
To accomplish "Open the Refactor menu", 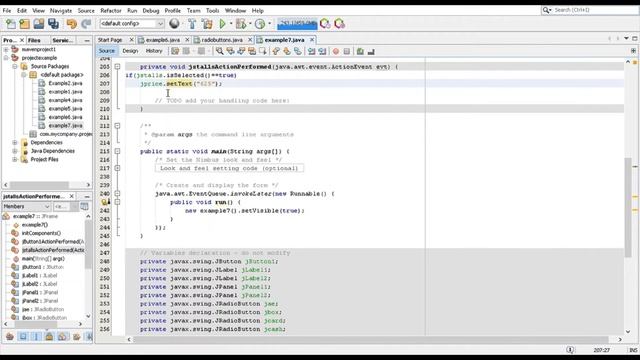I will click(x=111, y=11).
